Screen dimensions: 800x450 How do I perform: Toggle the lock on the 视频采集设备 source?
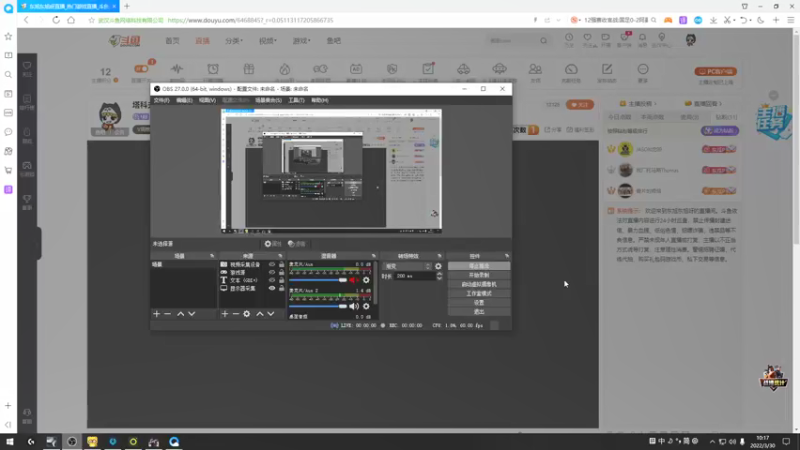[282, 265]
